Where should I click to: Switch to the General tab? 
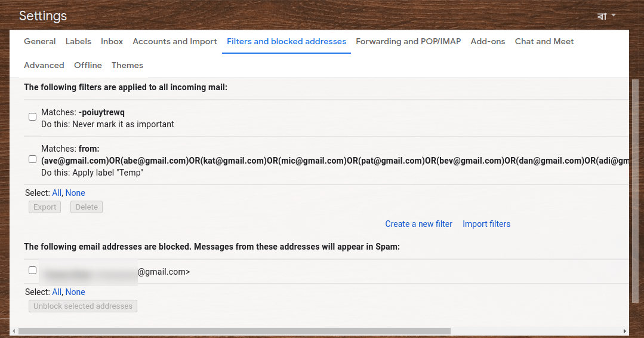40,41
